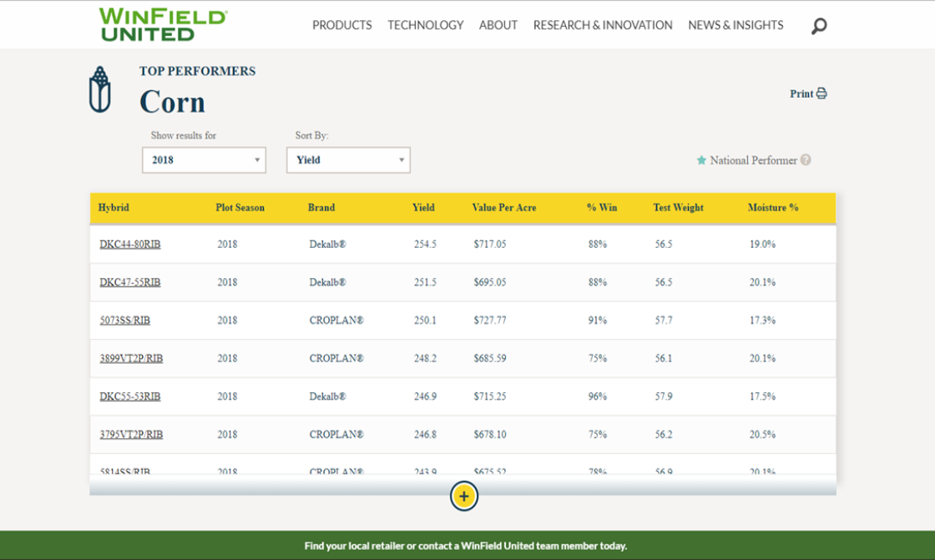
Task: Click the value per acre $715.25
Action: point(490,396)
